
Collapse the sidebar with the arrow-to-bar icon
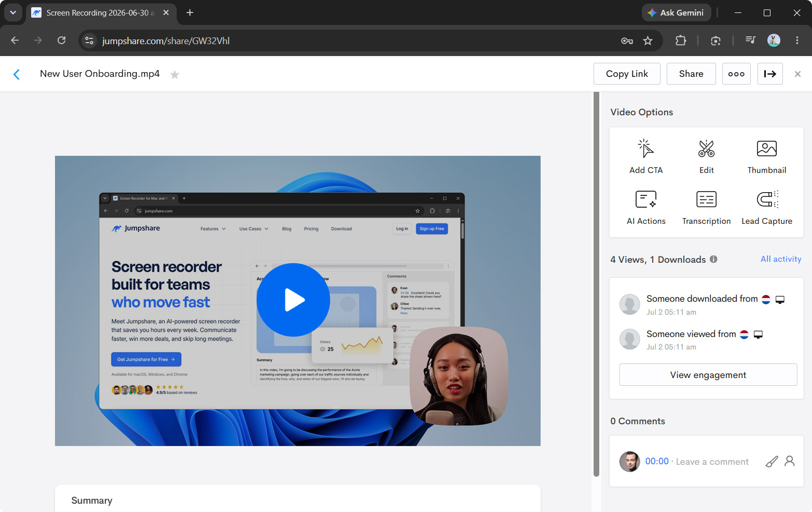tap(770, 74)
